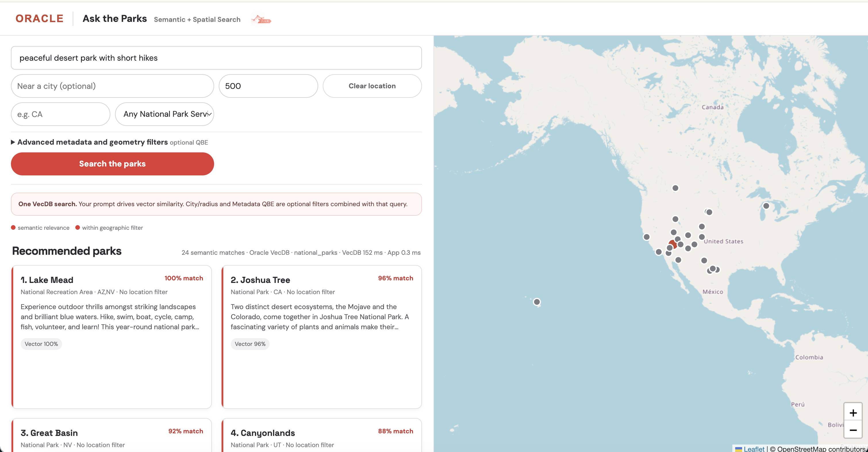This screenshot has height=452, width=868.
Task: Click the Joshua Tree description text
Action: coord(320,317)
